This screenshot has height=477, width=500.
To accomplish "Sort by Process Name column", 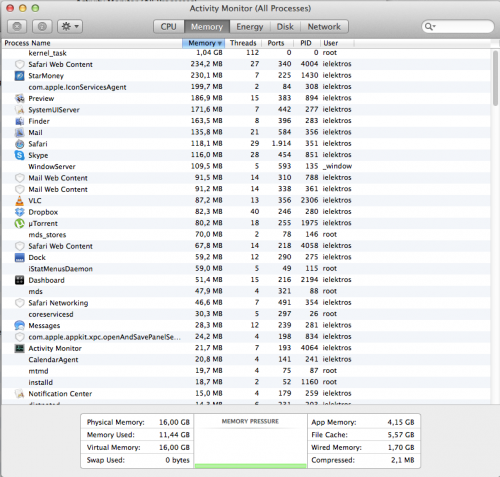I will pos(92,43).
